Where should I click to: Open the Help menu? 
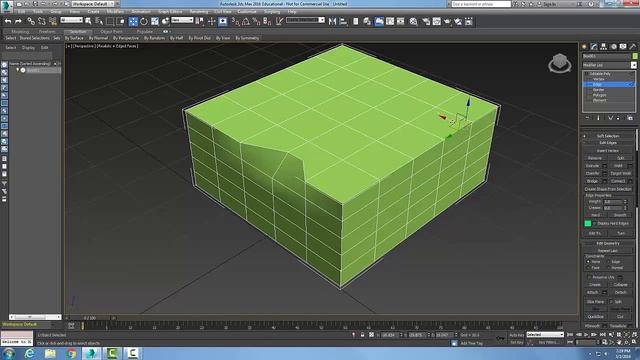(x=292, y=11)
